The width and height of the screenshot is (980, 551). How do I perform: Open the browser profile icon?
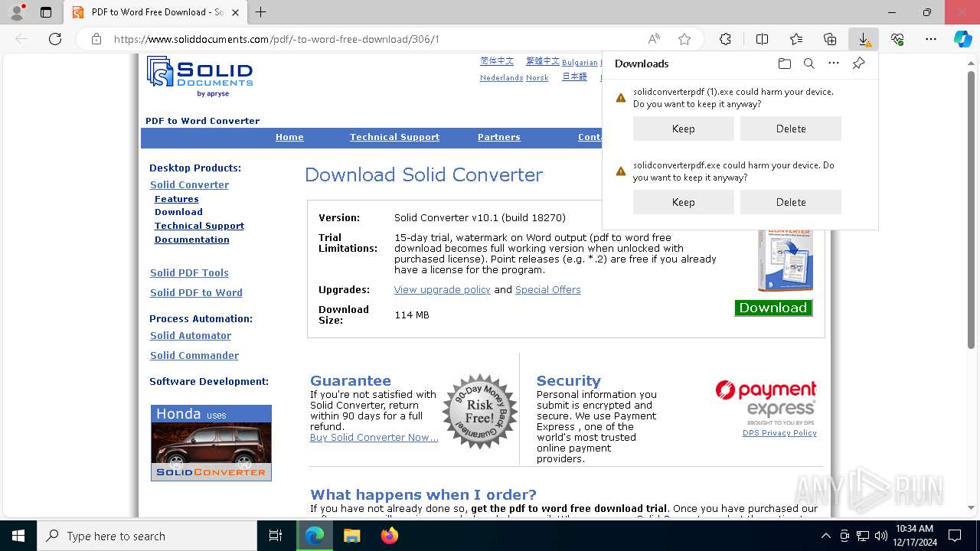pos(17,12)
